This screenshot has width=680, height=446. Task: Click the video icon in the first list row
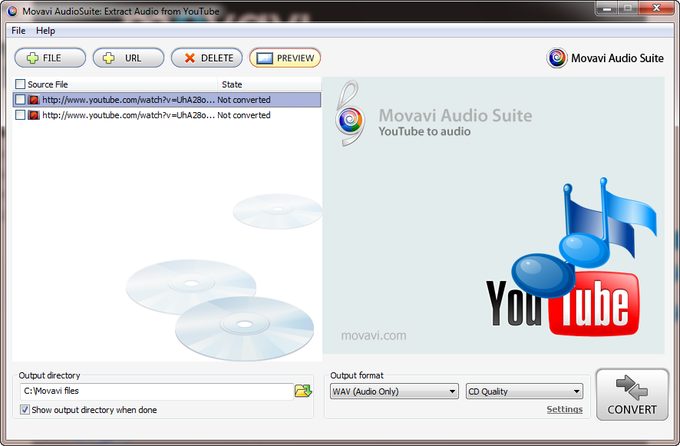coord(34,100)
